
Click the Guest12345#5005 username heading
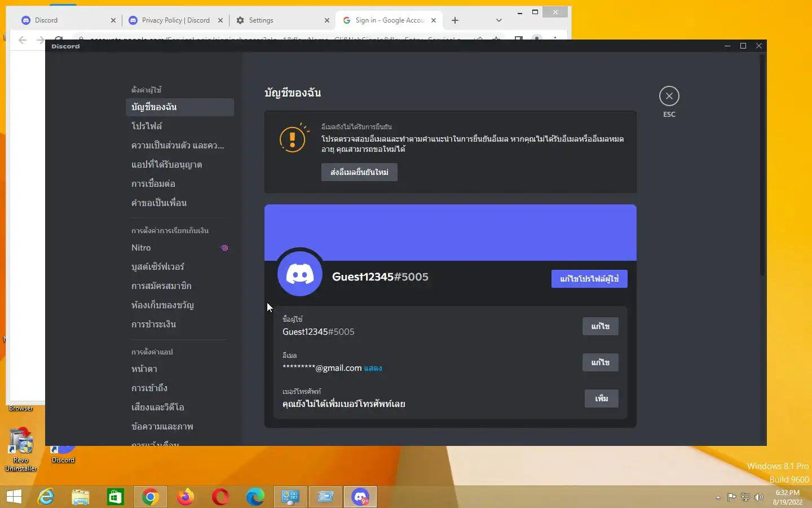tap(380, 277)
